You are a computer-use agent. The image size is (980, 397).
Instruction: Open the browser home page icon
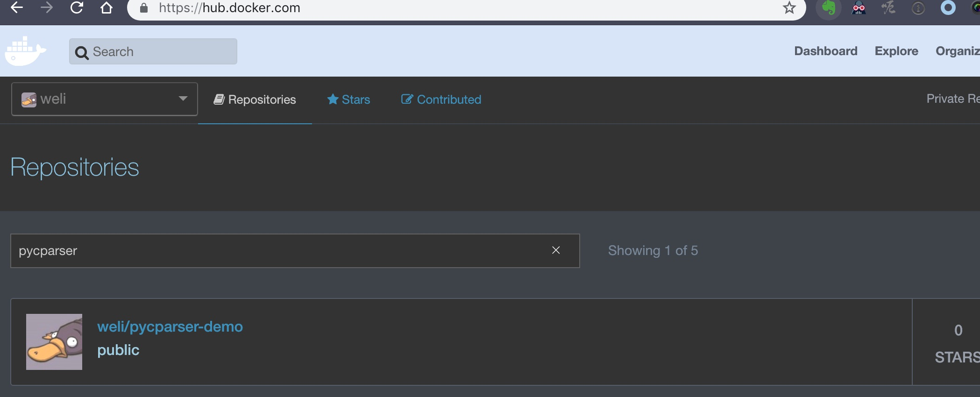click(107, 7)
